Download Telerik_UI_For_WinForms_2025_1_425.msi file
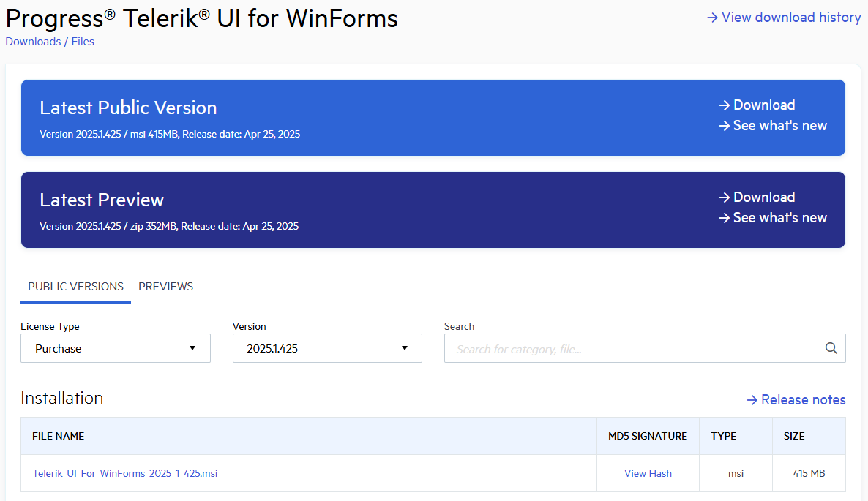This screenshot has height=501, width=868. coord(125,473)
